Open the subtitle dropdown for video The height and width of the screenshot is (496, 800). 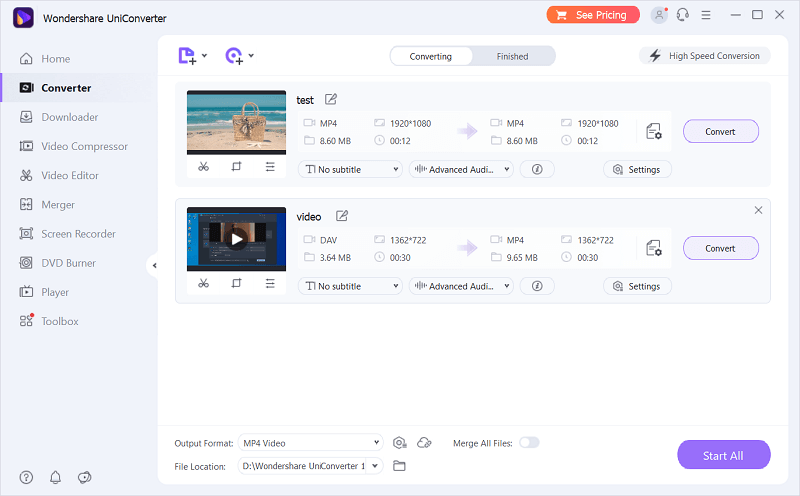(x=350, y=286)
